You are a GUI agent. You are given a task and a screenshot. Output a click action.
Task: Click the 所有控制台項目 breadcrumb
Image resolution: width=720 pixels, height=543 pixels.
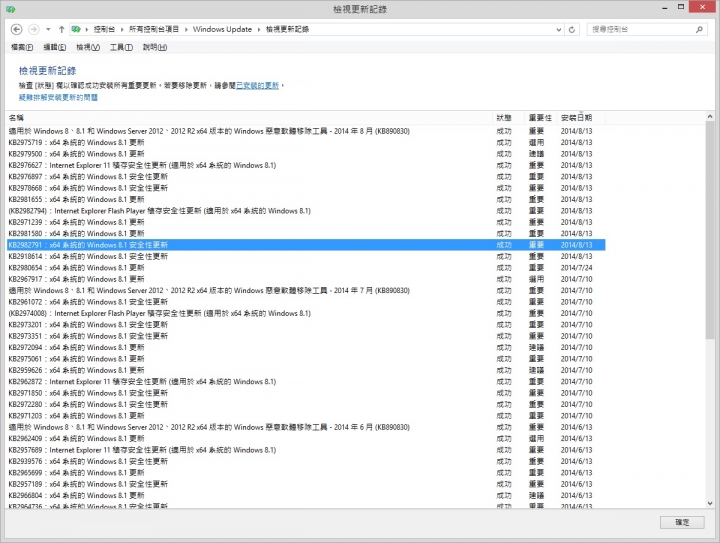click(x=154, y=29)
